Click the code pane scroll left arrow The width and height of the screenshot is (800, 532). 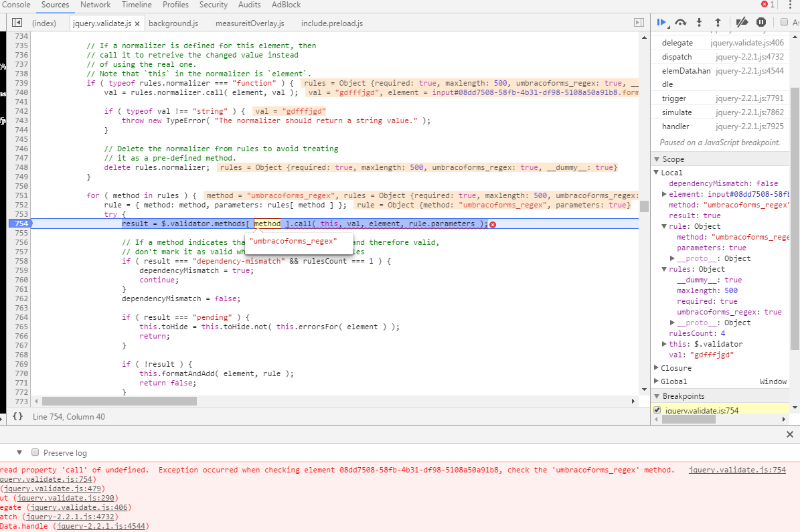click(36, 402)
